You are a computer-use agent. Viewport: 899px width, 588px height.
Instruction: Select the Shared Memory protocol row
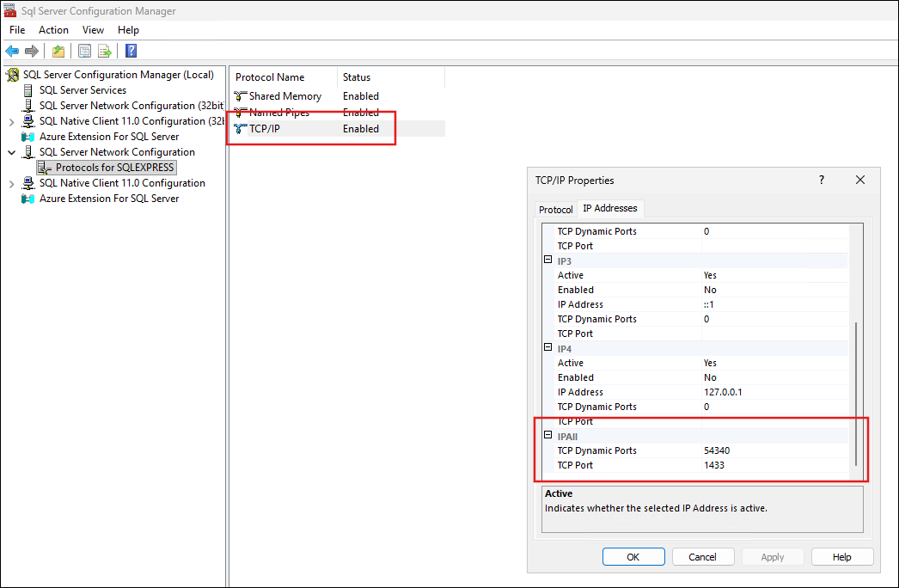click(339, 95)
